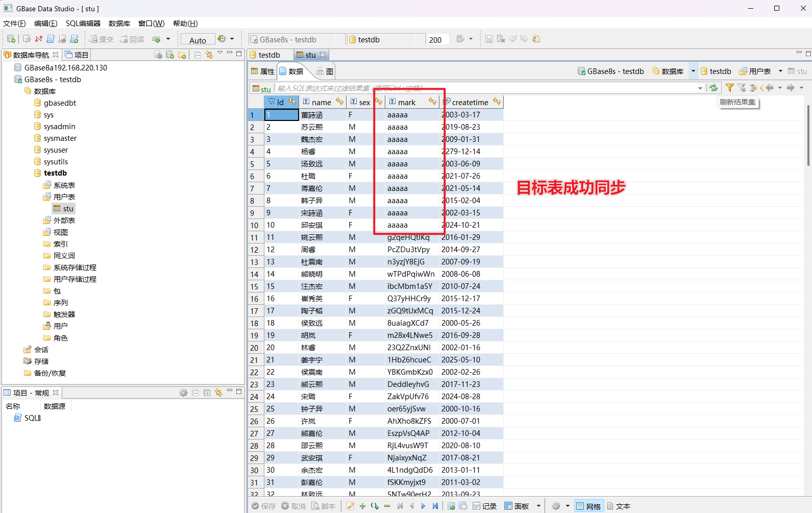This screenshot has width=812, height=513.
Task: Click the collapse all icon in navigator panel
Action: pyautogui.click(x=198, y=55)
